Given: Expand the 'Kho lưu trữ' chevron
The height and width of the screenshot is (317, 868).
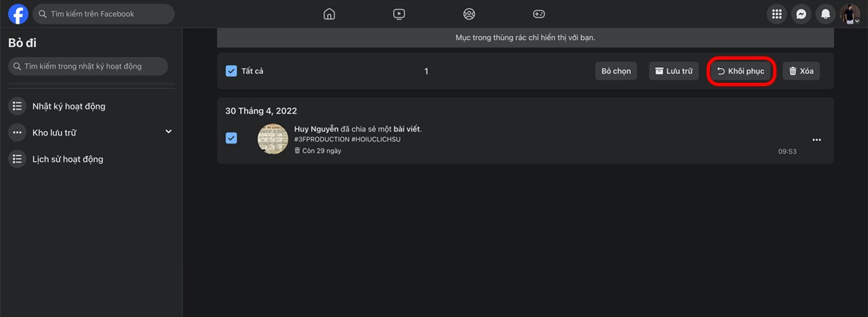Looking at the screenshot, I should (x=169, y=131).
